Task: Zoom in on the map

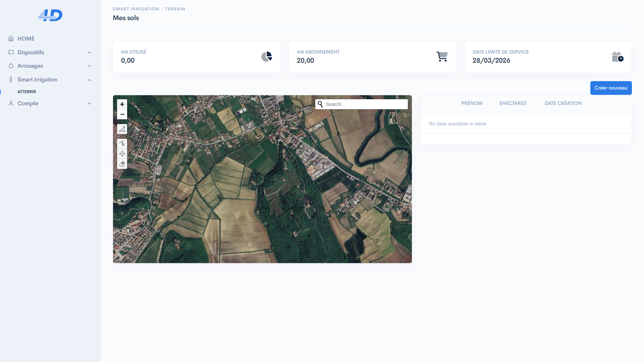Action: point(122,104)
